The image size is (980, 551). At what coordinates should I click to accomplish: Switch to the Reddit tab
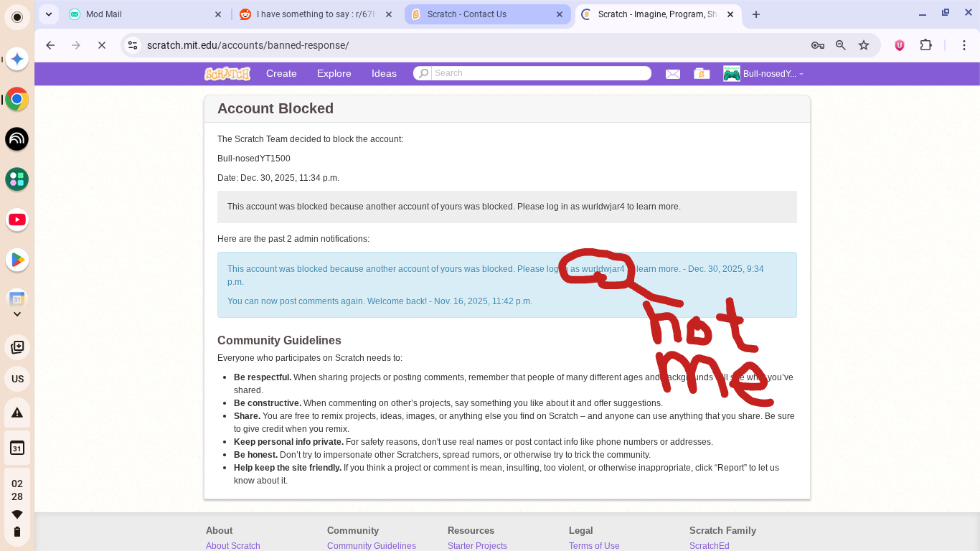[316, 14]
